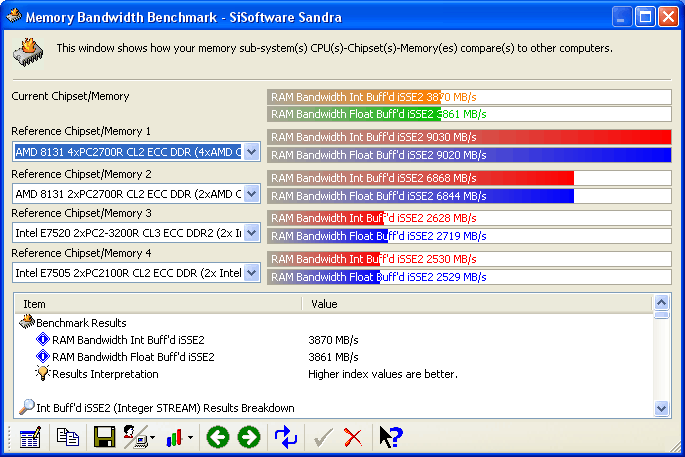Refresh benchmark with blue arrows icon

[286, 437]
